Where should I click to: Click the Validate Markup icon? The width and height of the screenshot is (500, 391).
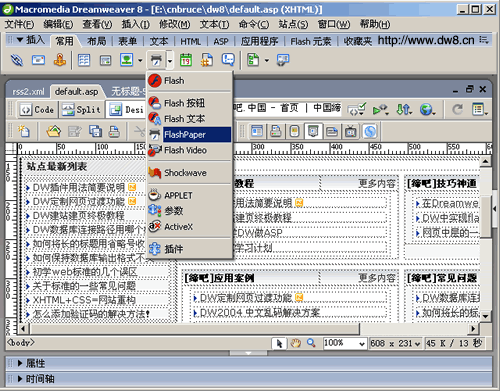(x=357, y=109)
